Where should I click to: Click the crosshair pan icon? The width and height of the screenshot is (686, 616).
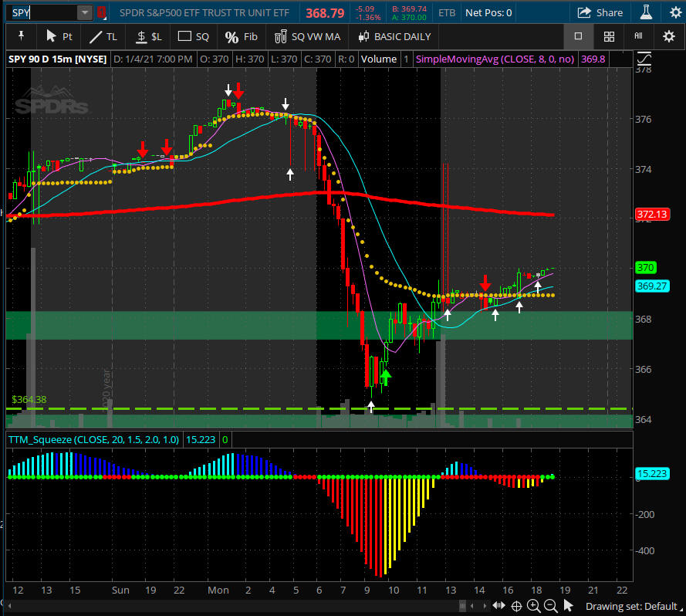(x=516, y=606)
